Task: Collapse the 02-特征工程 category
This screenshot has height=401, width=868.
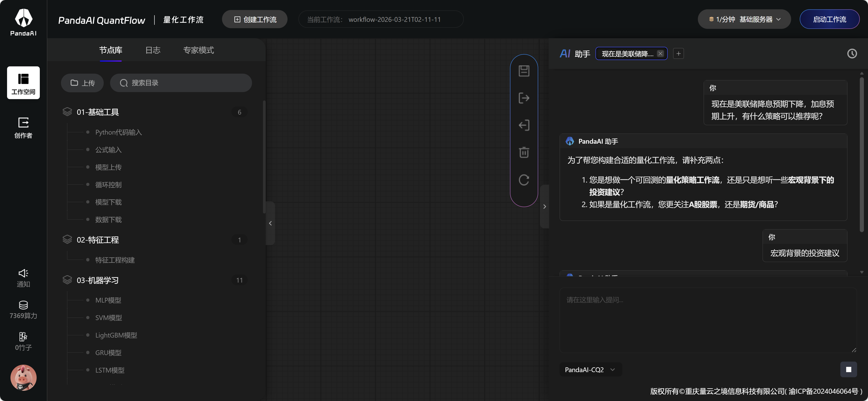Action: tap(155, 240)
